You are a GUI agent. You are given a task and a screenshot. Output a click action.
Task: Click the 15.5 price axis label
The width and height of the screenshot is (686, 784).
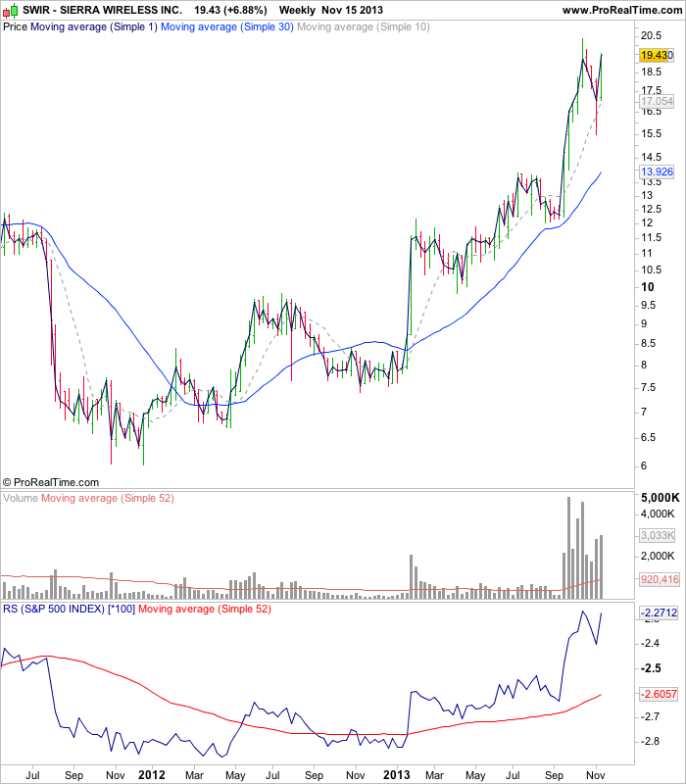[x=651, y=133]
